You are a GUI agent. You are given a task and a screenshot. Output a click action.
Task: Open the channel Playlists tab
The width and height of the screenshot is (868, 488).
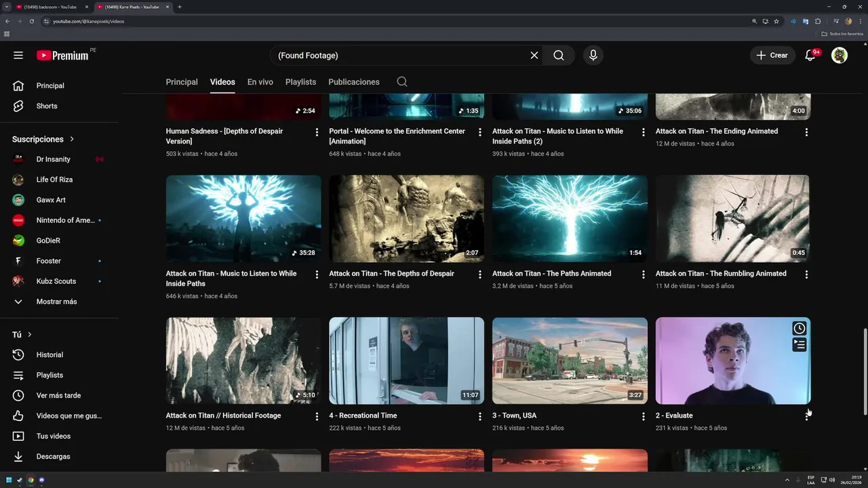300,82
